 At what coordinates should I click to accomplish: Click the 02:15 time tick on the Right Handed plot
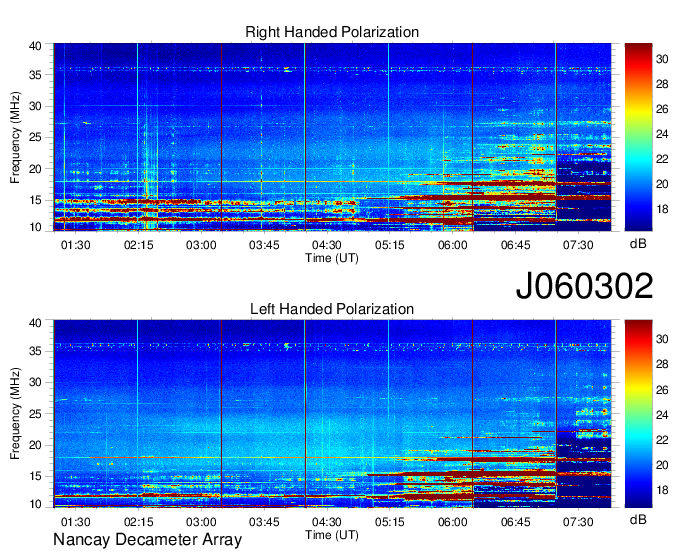pyautogui.click(x=138, y=245)
